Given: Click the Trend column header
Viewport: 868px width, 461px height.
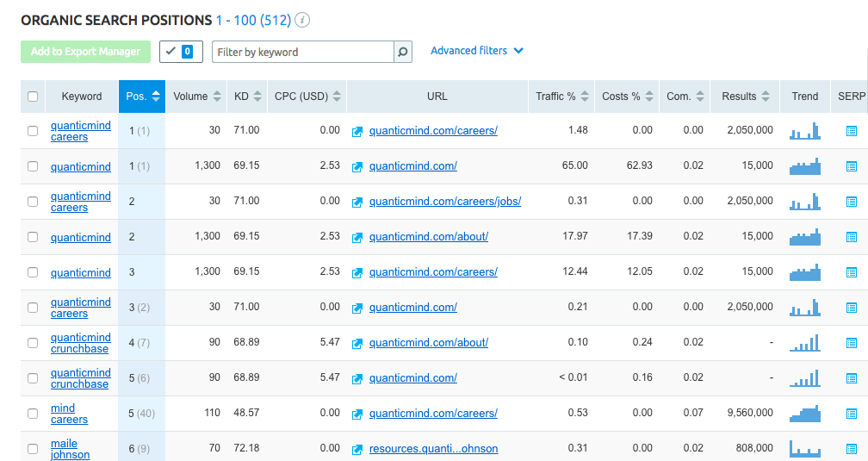Looking at the screenshot, I should (x=805, y=97).
